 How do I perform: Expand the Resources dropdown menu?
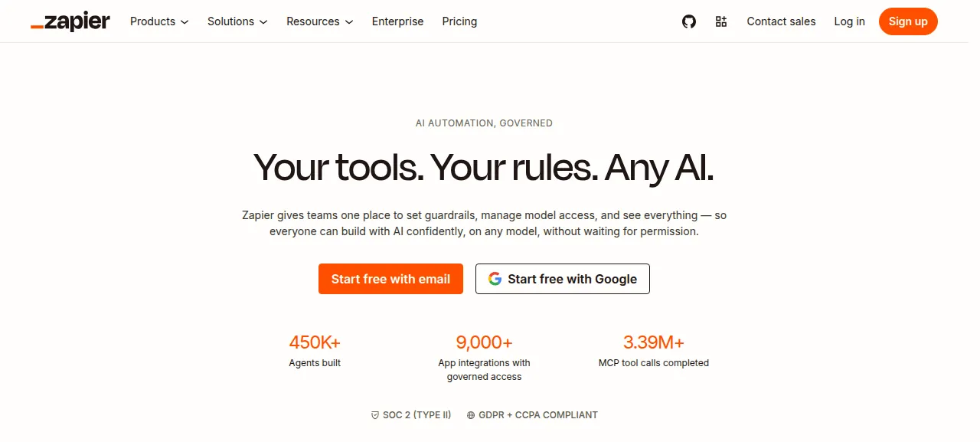point(320,21)
